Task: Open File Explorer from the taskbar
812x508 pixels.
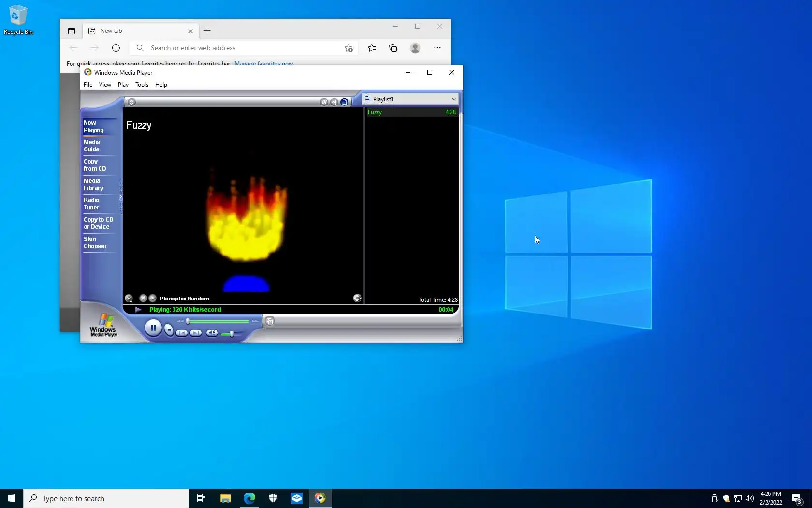Action: (x=225, y=498)
